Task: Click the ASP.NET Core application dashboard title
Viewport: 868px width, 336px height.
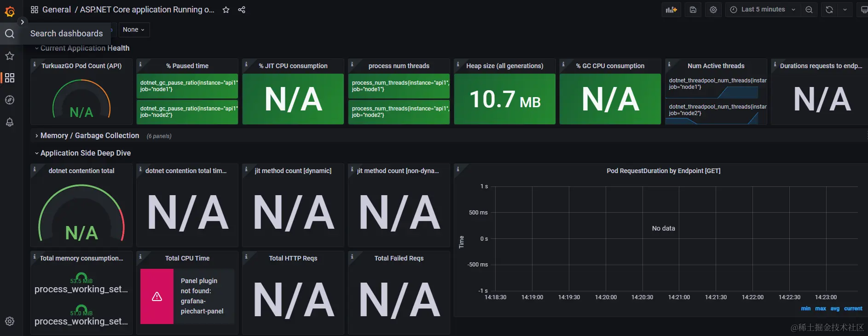Action: [x=147, y=10]
